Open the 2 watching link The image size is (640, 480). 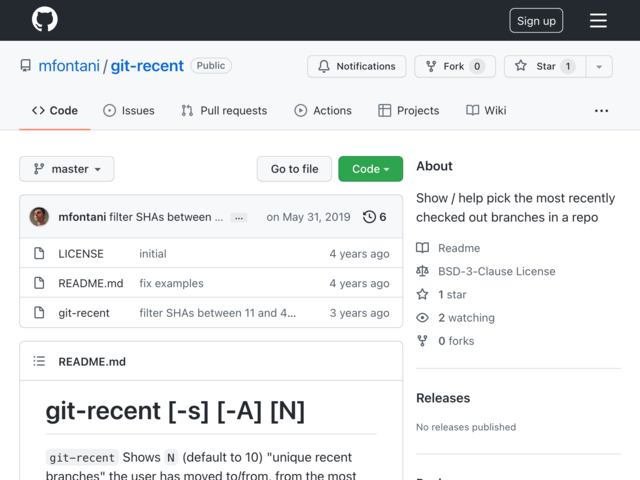click(x=466, y=318)
